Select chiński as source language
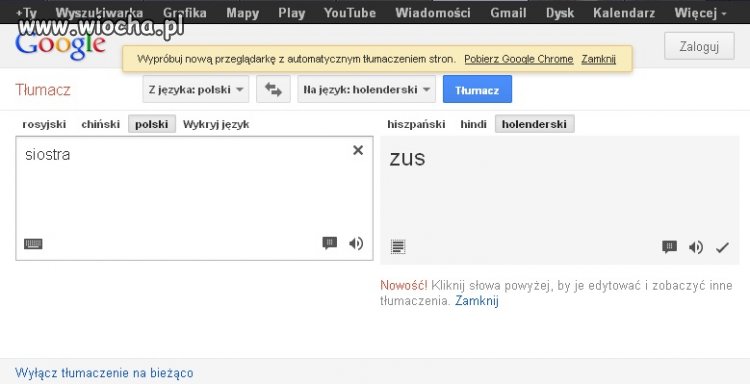The image size is (750, 384). click(100, 124)
